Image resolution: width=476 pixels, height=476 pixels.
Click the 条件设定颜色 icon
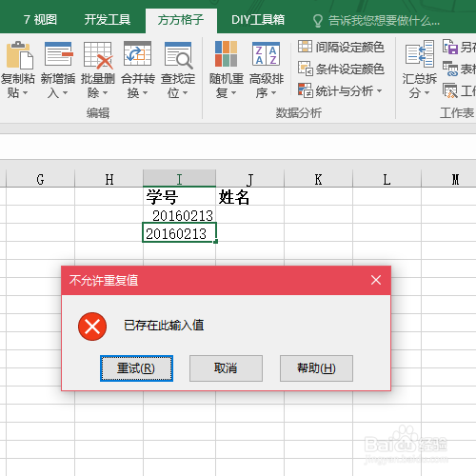[x=306, y=69]
